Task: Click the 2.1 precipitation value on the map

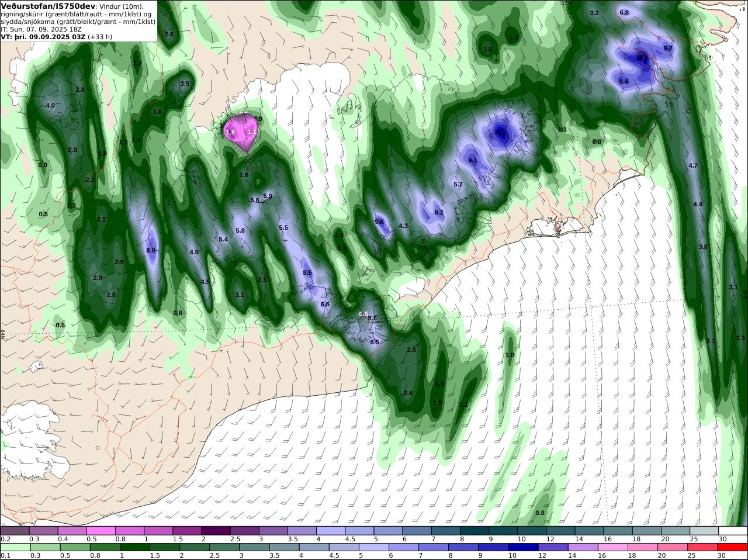Action: 101,219
